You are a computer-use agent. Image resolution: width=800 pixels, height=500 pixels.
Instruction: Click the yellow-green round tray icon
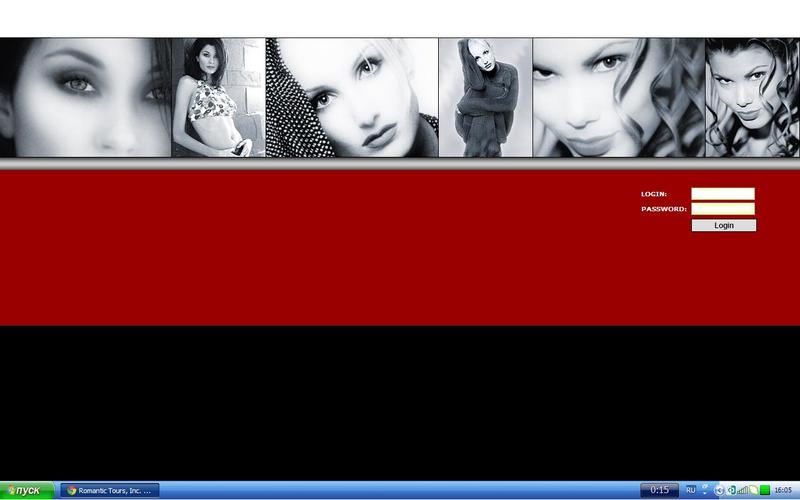(754, 490)
